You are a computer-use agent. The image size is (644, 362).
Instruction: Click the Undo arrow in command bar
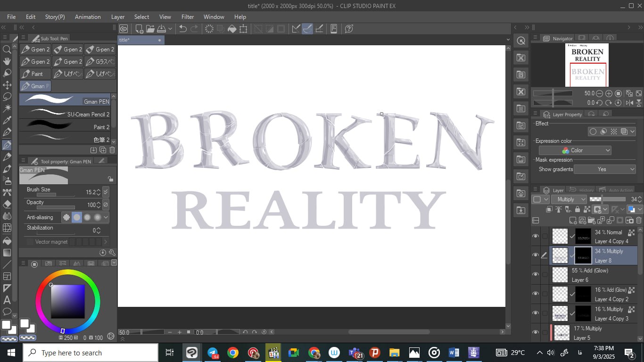[183, 29]
